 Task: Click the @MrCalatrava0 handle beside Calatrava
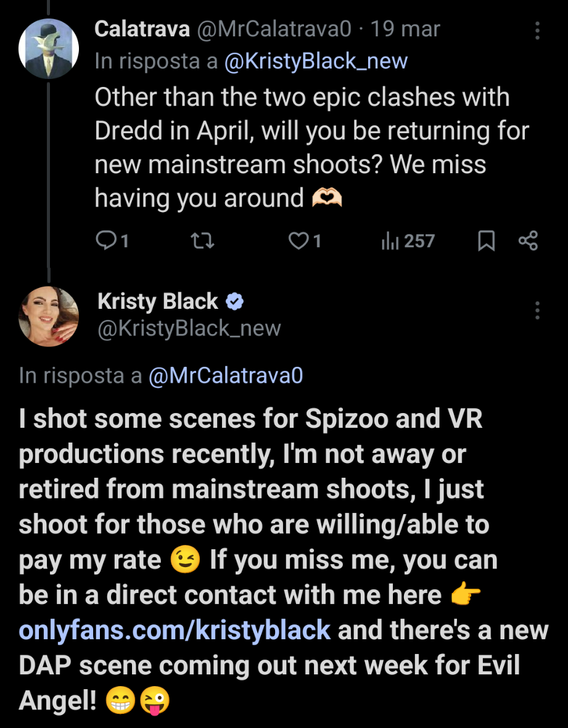274,28
